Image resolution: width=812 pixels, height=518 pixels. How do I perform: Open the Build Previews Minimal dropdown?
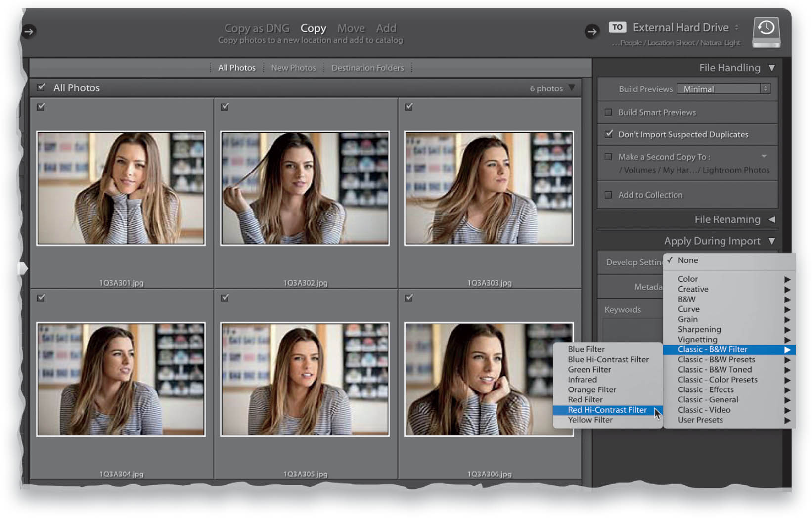tap(723, 89)
